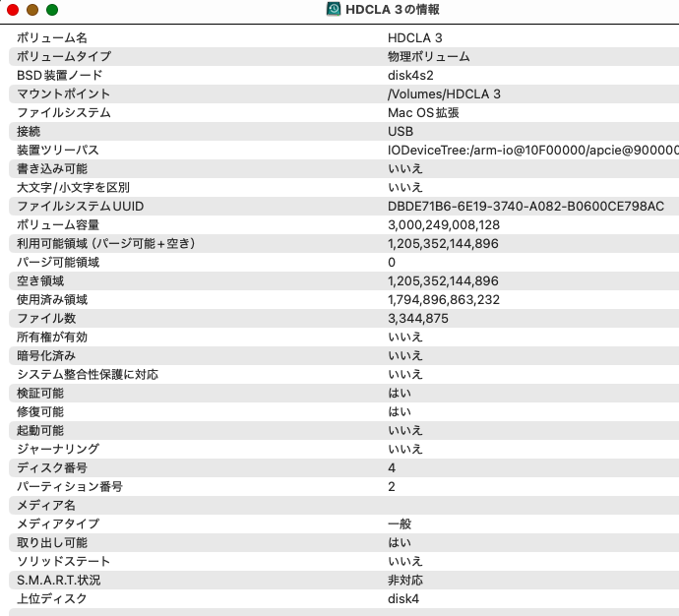
Task: Click the BSD装置ノード label
Action: [x=60, y=76]
